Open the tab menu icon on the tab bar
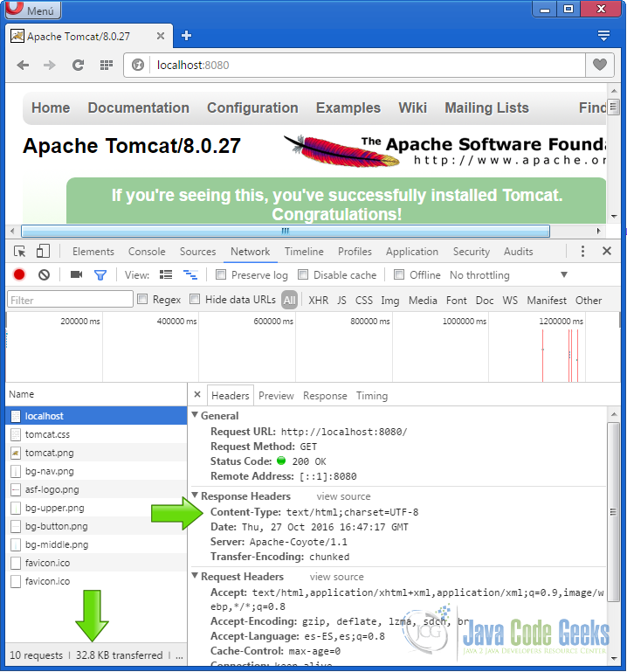The height and width of the screenshot is (672, 627). [604, 36]
